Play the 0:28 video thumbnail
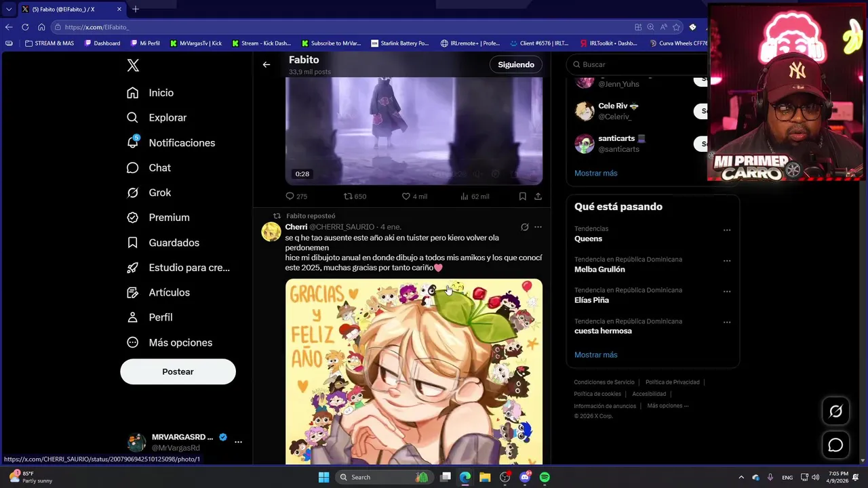Viewport: 868px width, 488px height. click(414, 131)
